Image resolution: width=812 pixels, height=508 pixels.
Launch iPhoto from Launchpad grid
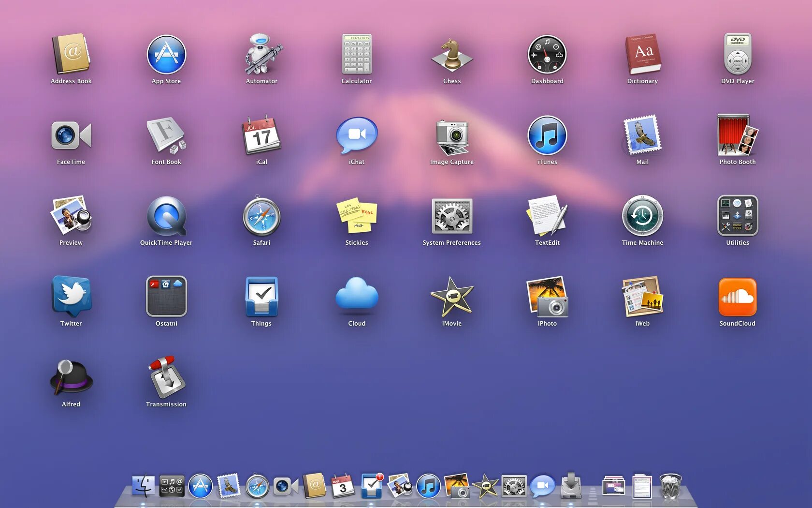coord(547,297)
